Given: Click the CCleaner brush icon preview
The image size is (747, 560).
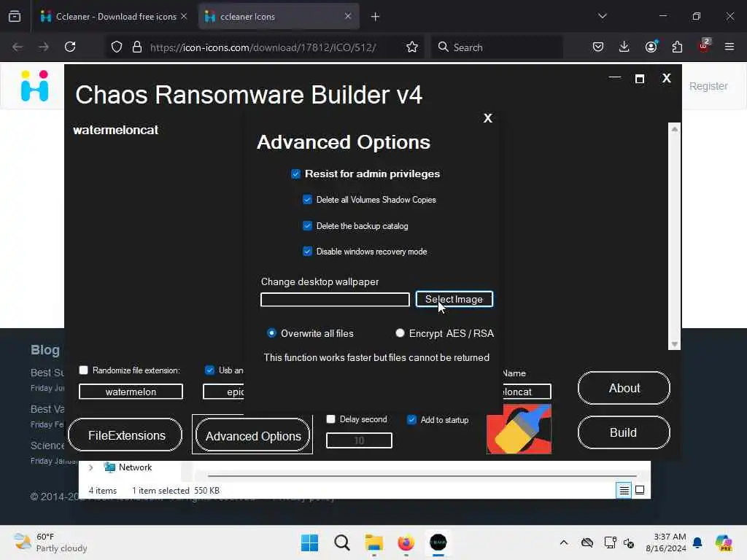Looking at the screenshot, I should (519, 429).
